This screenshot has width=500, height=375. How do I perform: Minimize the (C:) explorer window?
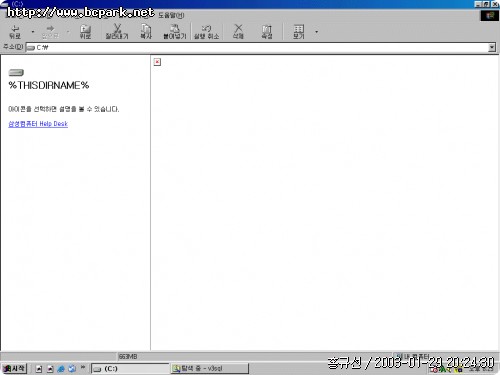pyautogui.click(x=478, y=4)
